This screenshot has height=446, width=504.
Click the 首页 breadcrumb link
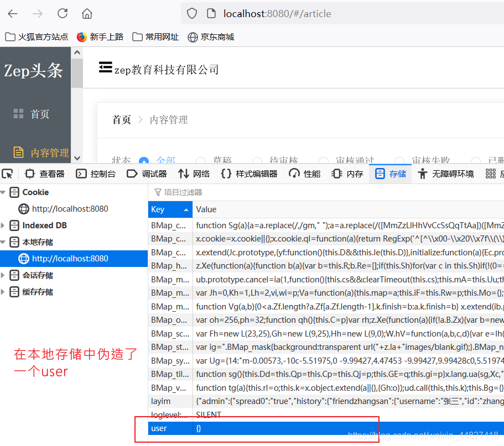pyautogui.click(x=122, y=120)
